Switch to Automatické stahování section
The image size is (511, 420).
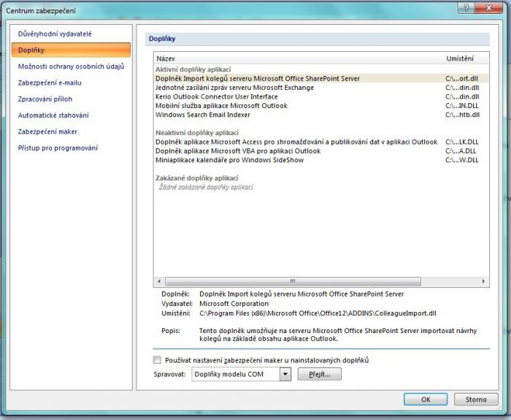(53, 115)
